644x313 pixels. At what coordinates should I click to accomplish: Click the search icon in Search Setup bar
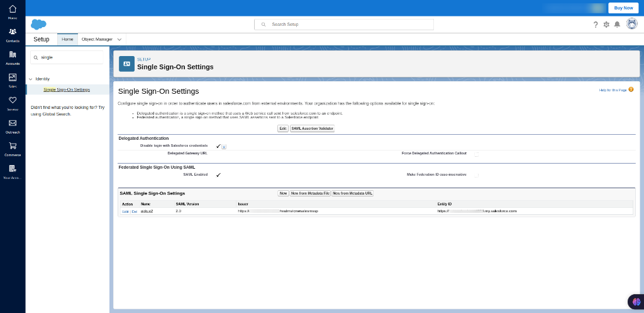(x=264, y=25)
